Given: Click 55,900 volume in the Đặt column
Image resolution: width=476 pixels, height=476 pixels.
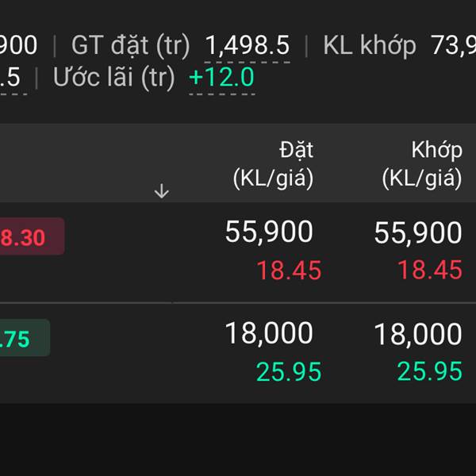Looking at the screenshot, I should 269,232.
